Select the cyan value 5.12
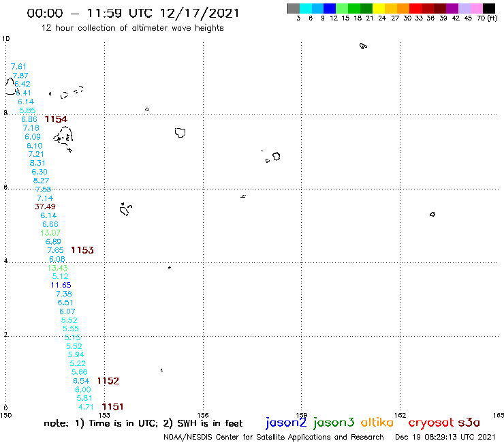The width and height of the screenshot is (504, 443). pos(61,276)
